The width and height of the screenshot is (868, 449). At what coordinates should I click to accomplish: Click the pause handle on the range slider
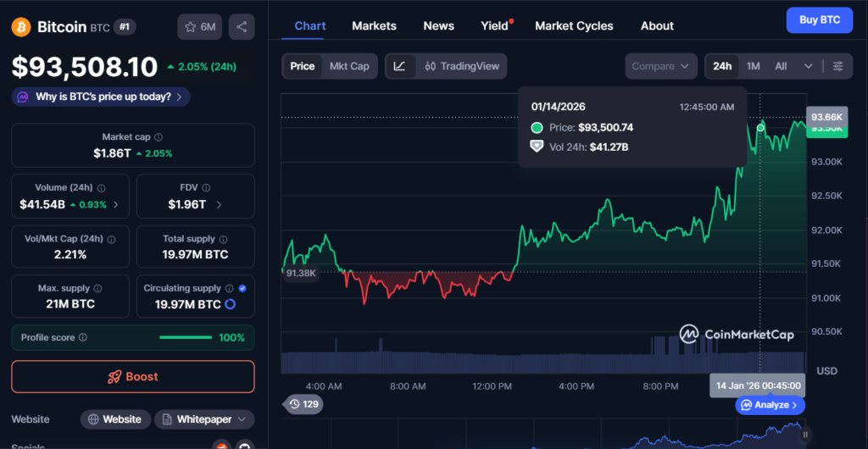[x=805, y=435]
